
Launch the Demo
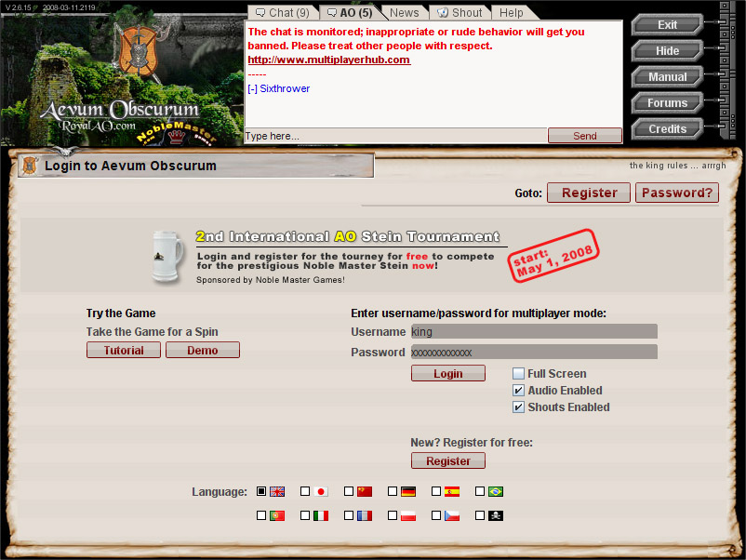click(x=203, y=350)
